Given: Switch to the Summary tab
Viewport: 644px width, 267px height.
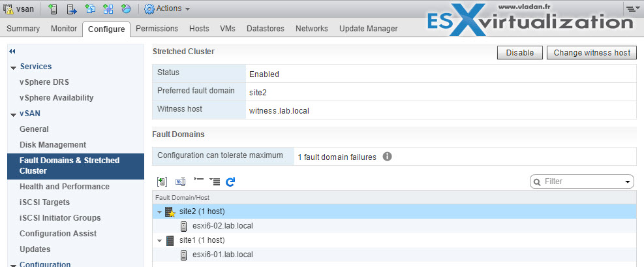Looking at the screenshot, I should [23, 29].
